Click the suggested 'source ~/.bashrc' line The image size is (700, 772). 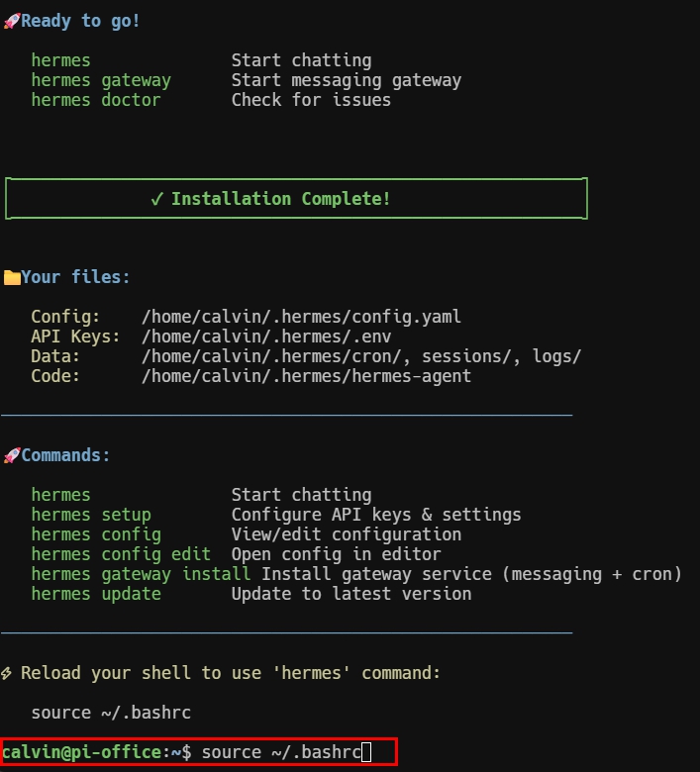point(111,713)
